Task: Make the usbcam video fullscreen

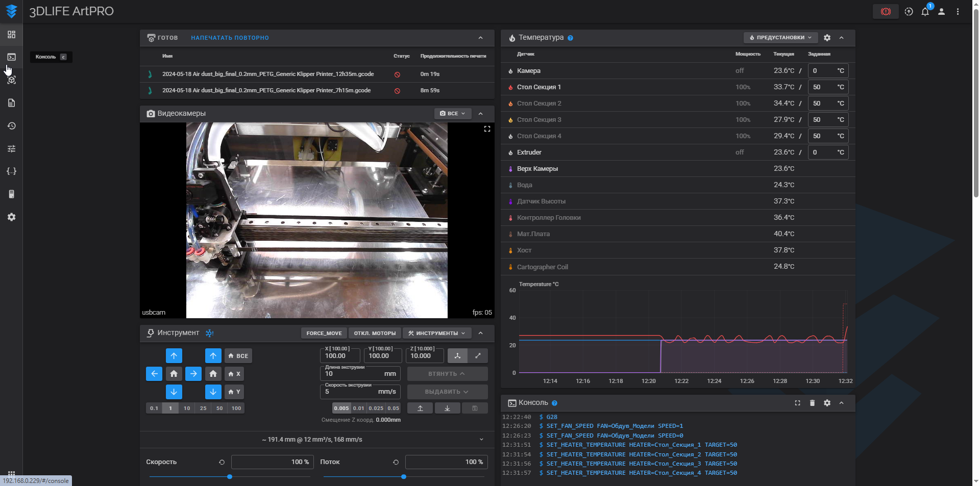Action: pyautogui.click(x=487, y=129)
